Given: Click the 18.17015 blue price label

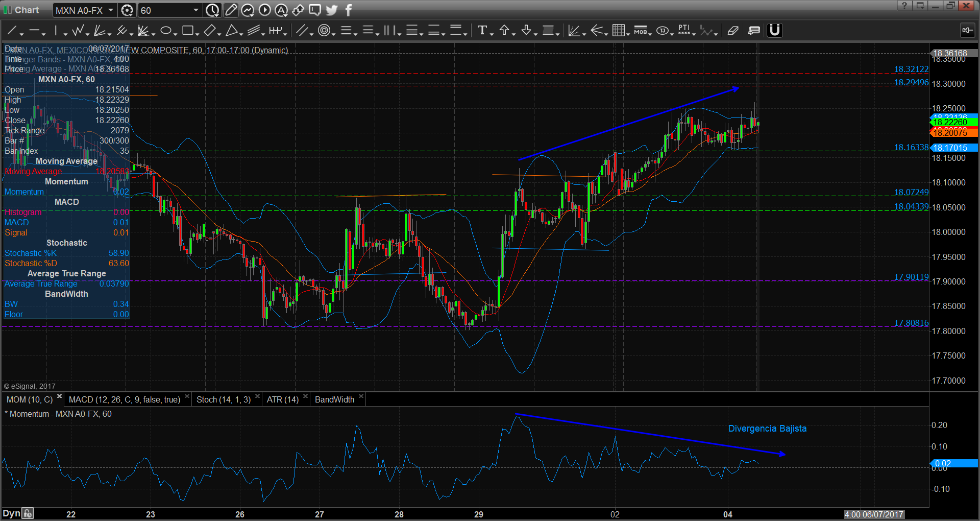Looking at the screenshot, I should [953, 148].
